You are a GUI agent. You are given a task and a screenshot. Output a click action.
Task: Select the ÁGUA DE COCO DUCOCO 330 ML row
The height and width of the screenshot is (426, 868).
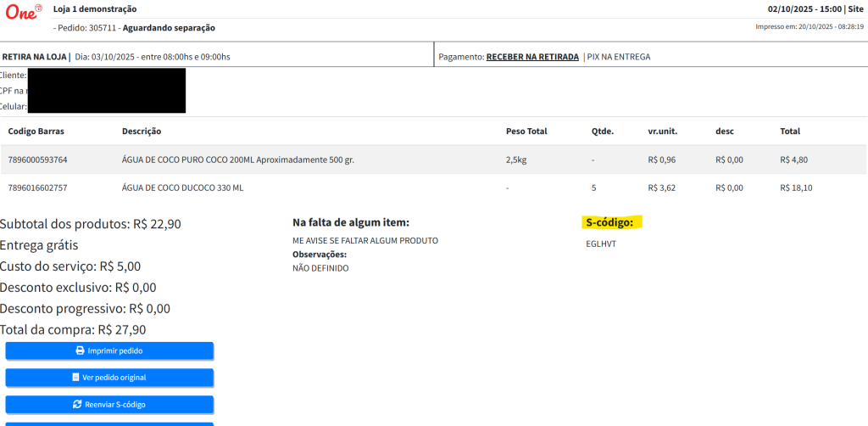182,188
